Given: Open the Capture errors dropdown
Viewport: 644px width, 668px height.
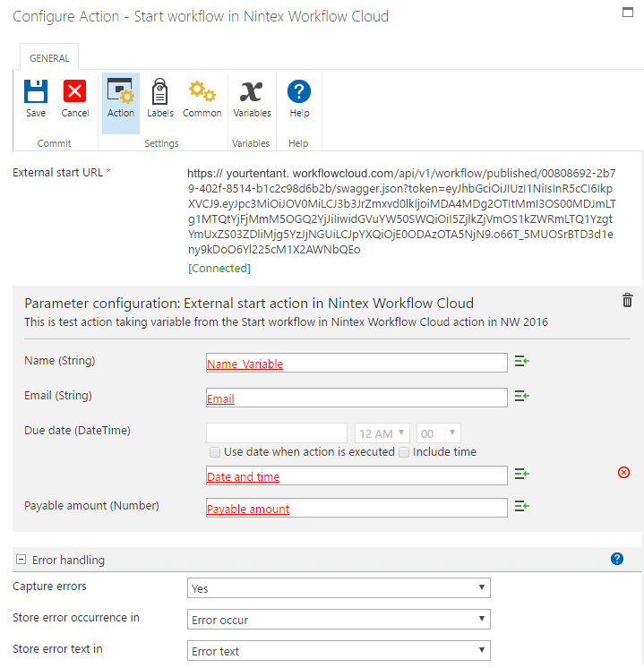Looking at the screenshot, I should coord(339,588).
